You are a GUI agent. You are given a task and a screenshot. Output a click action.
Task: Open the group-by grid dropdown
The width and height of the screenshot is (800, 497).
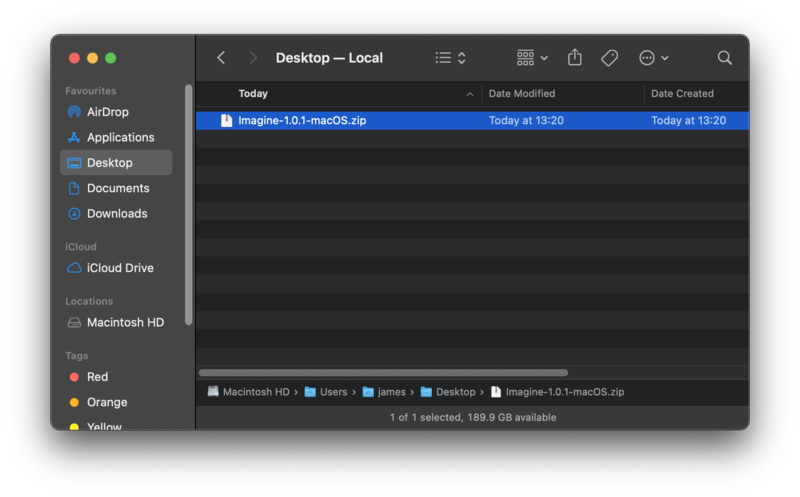[532, 58]
